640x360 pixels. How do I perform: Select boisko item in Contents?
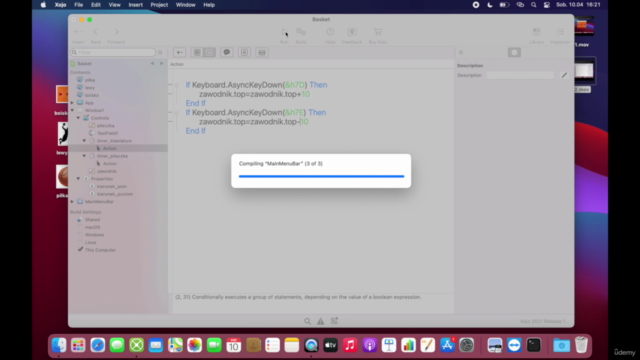(x=92, y=95)
